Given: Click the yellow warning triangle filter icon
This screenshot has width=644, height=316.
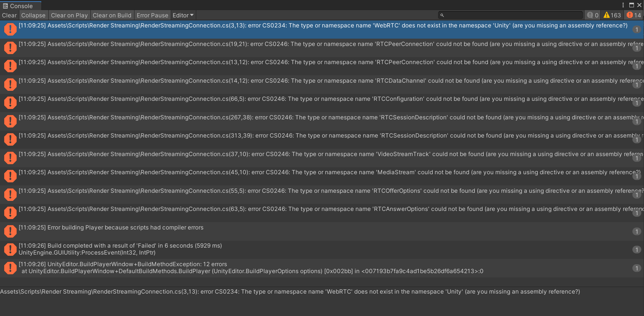Looking at the screenshot, I should 607,15.
